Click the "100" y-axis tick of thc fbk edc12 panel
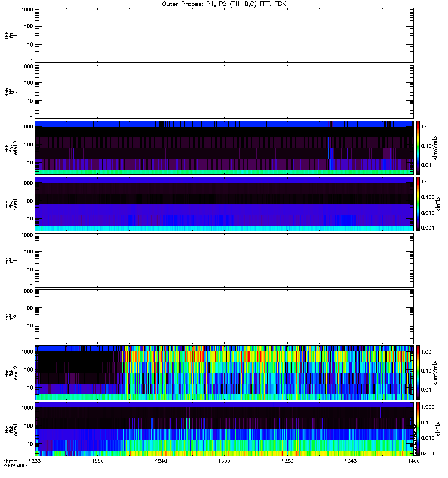Viewport: 448px width, 478px height. click(29, 369)
